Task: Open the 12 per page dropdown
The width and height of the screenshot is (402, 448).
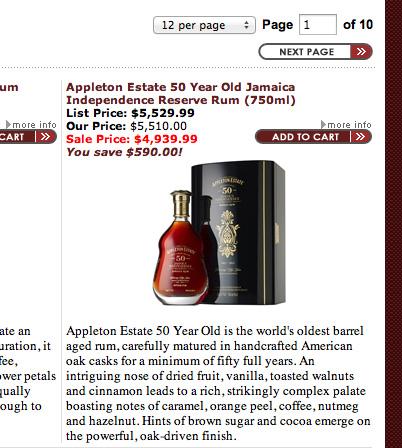Action: pyautogui.click(x=204, y=25)
